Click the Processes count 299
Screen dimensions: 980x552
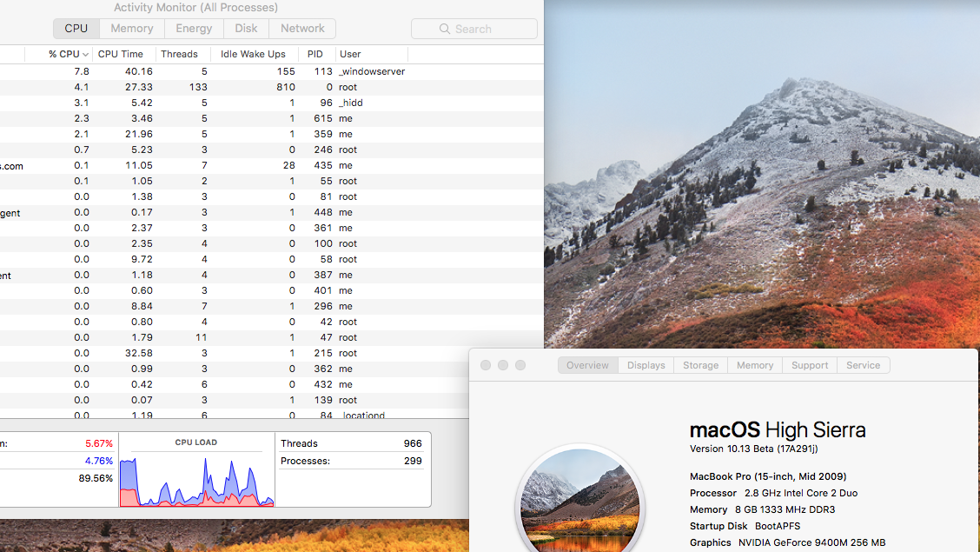(x=413, y=461)
